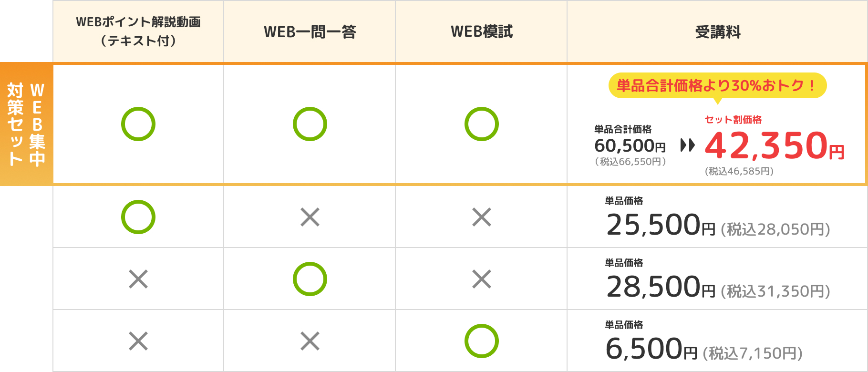Click the yellow 30%おトク banner
The width and height of the screenshot is (868, 372).
717,86
